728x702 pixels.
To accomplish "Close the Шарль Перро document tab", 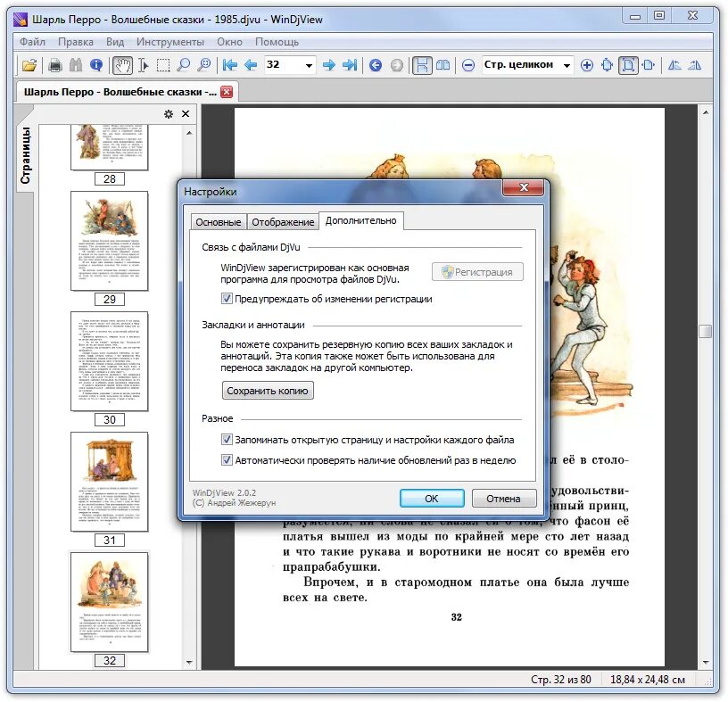I will pyautogui.click(x=227, y=92).
